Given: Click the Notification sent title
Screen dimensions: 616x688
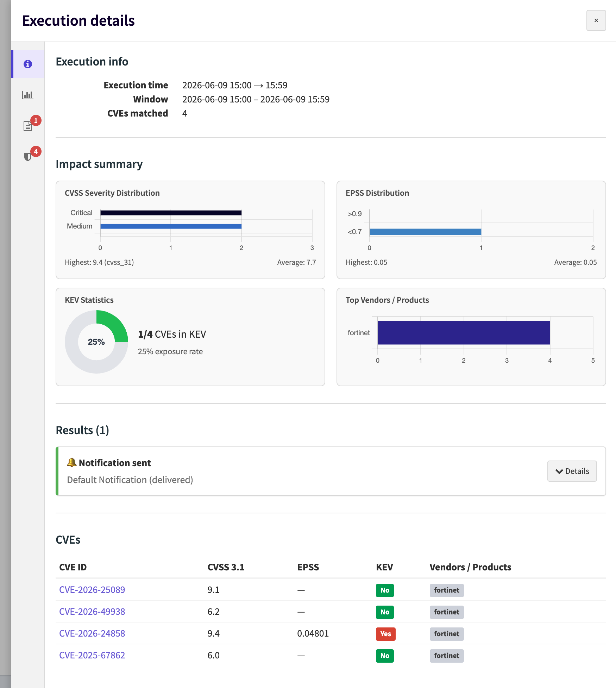Looking at the screenshot, I should point(115,463).
